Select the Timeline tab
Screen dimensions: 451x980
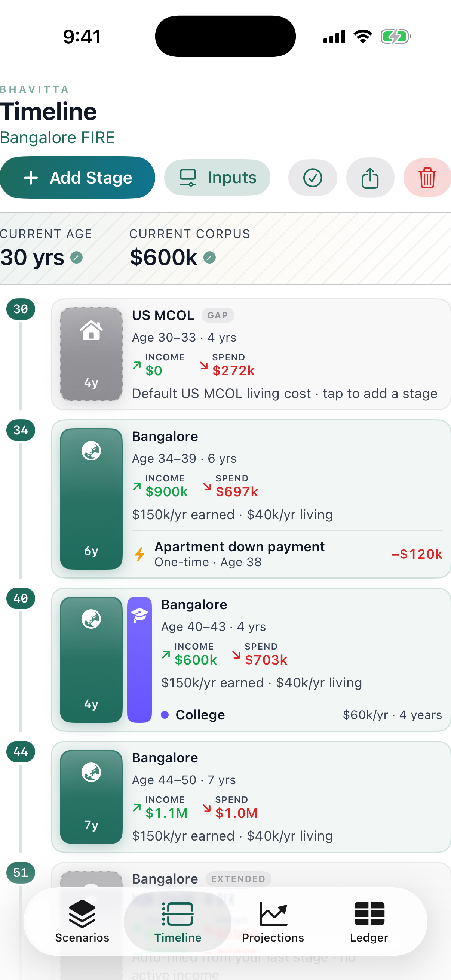[x=178, y=921]
